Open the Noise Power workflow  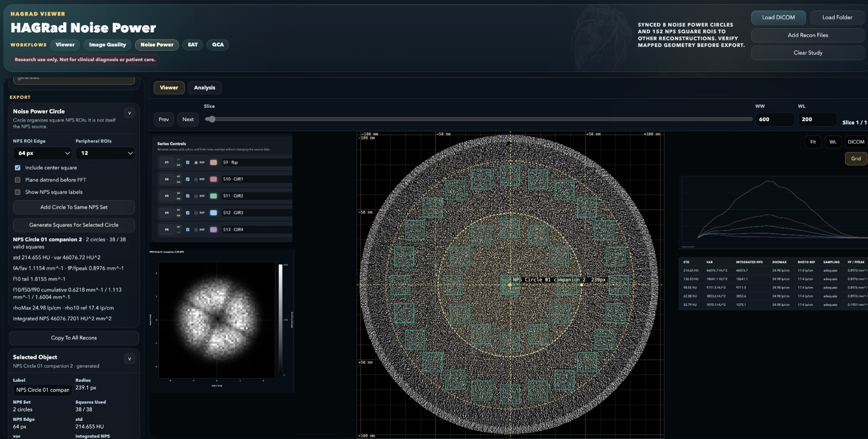coord(157,45)
